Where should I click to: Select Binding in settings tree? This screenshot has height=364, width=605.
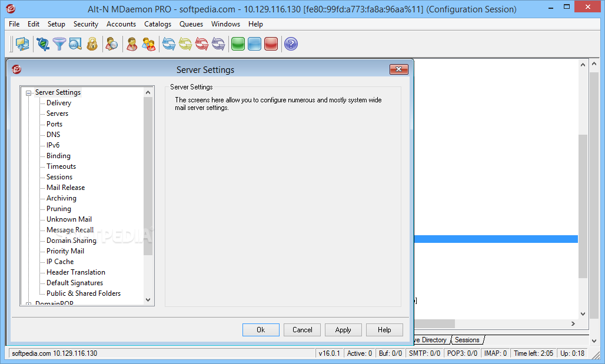tap(58, 156)
